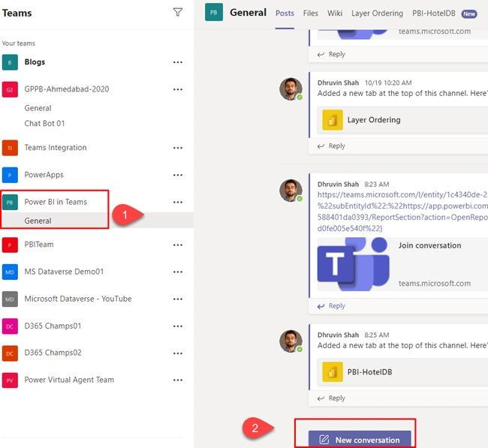This screenshot has height=448, width=488.
Task: Click the PowerApps team avatar icon
Action: click(x=10, y=175)
